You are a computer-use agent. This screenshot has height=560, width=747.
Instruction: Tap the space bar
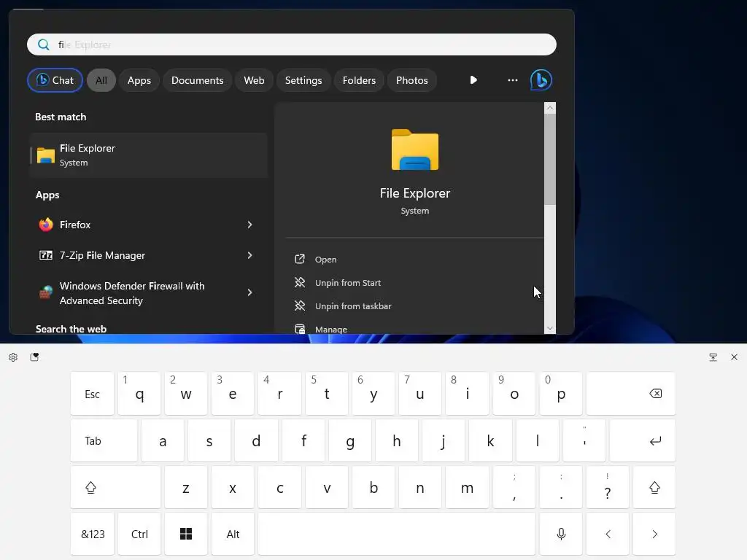click(x=397, y=534)
